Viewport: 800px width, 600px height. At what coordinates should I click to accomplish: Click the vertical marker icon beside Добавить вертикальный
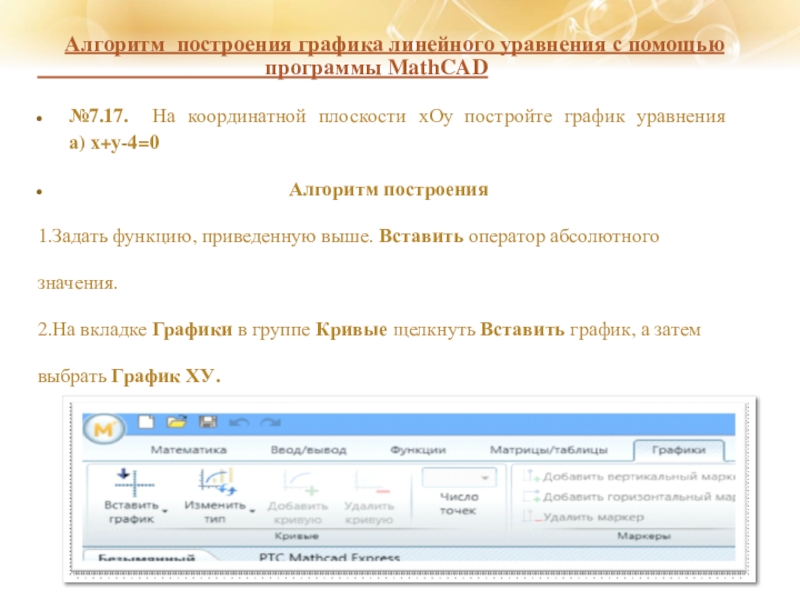(531, 476)
